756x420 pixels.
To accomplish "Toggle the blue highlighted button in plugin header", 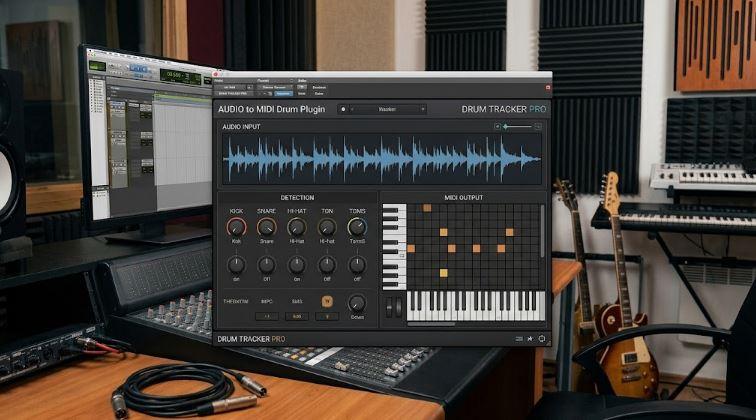I will tap(284, 93).
